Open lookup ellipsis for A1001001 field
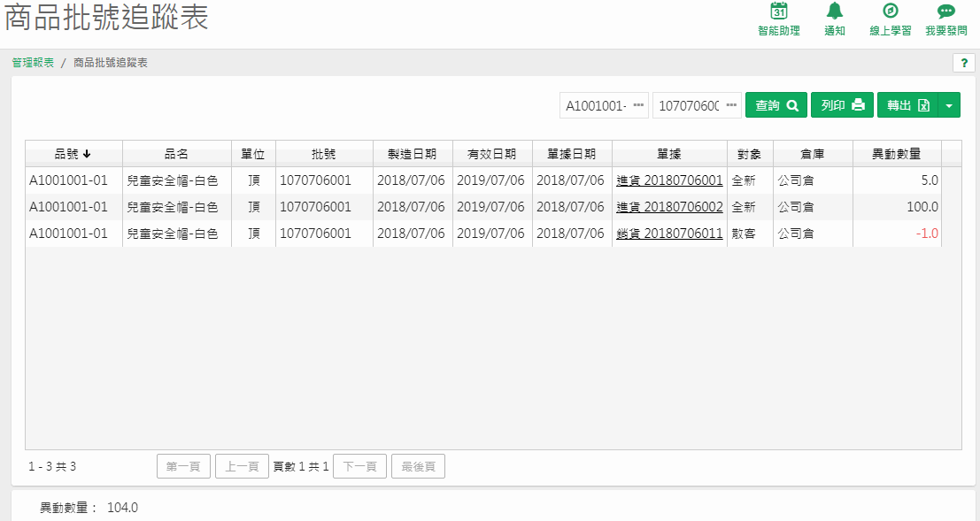Viewport: 980px width, 521px height. [x=638, y=105]
